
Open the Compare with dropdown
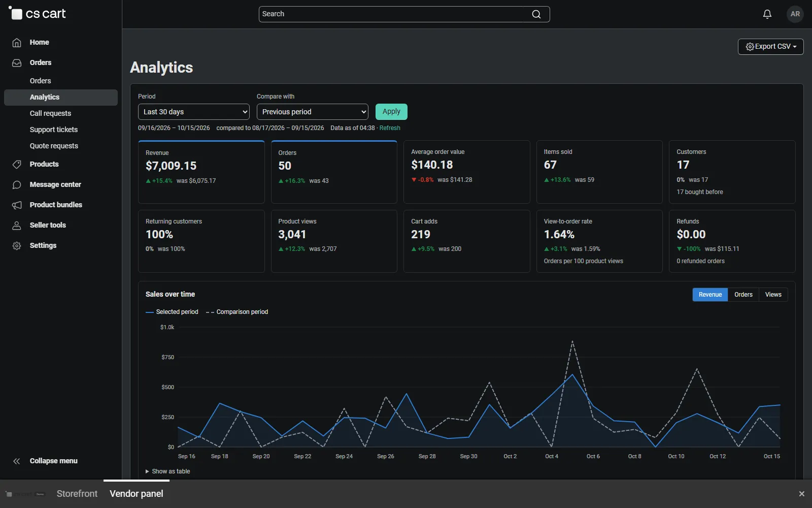click(x=313, y=112)
